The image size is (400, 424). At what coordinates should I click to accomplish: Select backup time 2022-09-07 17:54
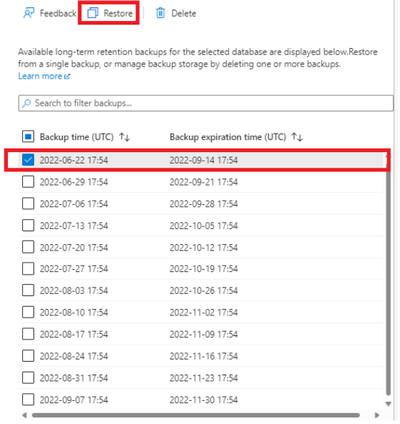click(74, 400)
